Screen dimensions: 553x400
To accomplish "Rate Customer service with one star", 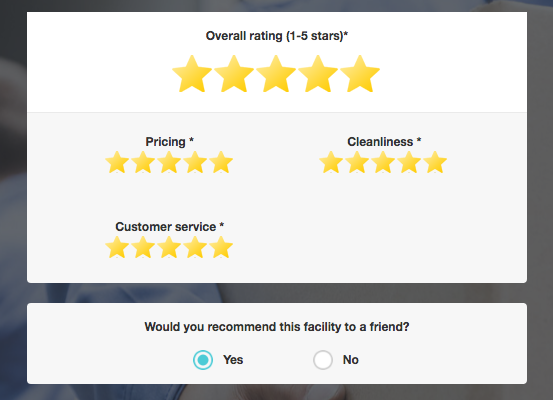I will pos(117,247).
